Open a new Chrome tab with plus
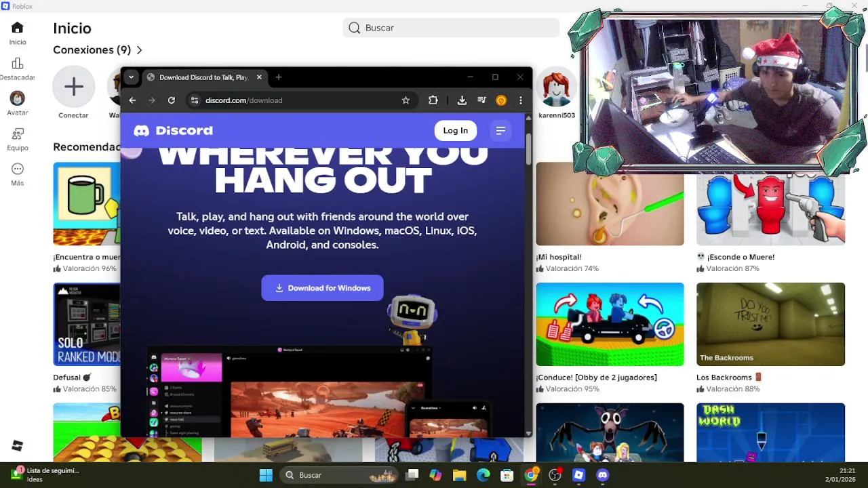 [279, 77]
